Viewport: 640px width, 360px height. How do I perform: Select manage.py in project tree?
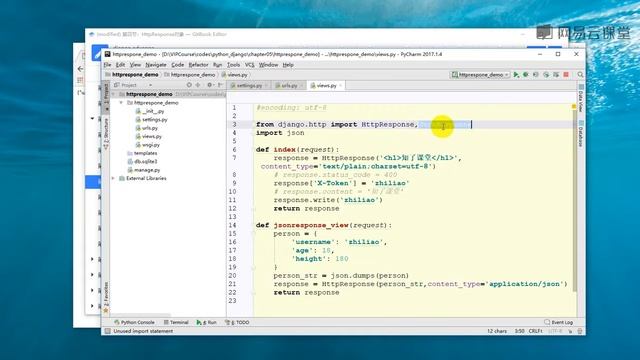[144, 170]
